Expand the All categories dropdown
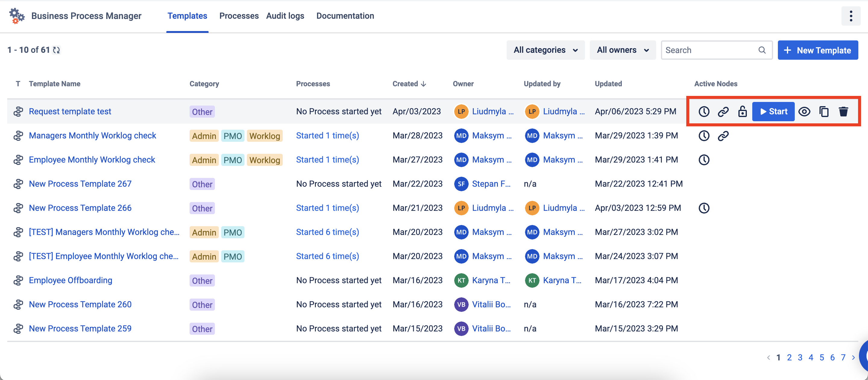This screenshot has width=868, height=380. [545, 50]
